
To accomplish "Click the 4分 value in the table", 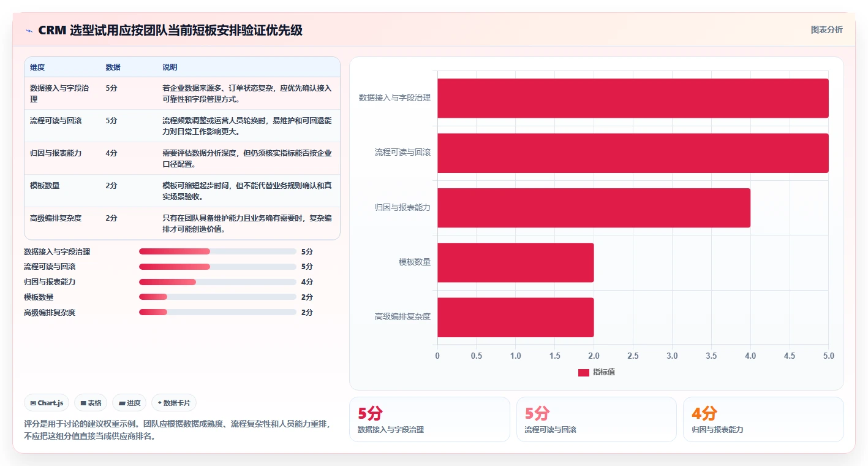I will [x=111, y=153].
